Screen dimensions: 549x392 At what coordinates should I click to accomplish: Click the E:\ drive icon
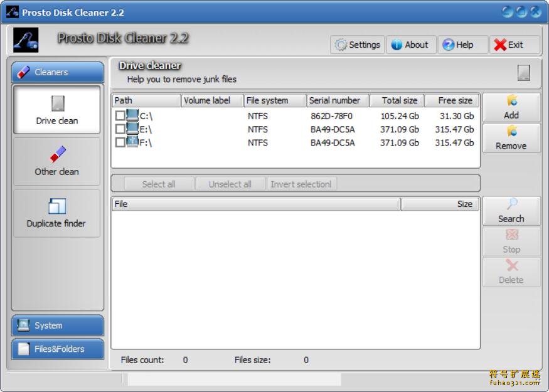pos(132,129)
